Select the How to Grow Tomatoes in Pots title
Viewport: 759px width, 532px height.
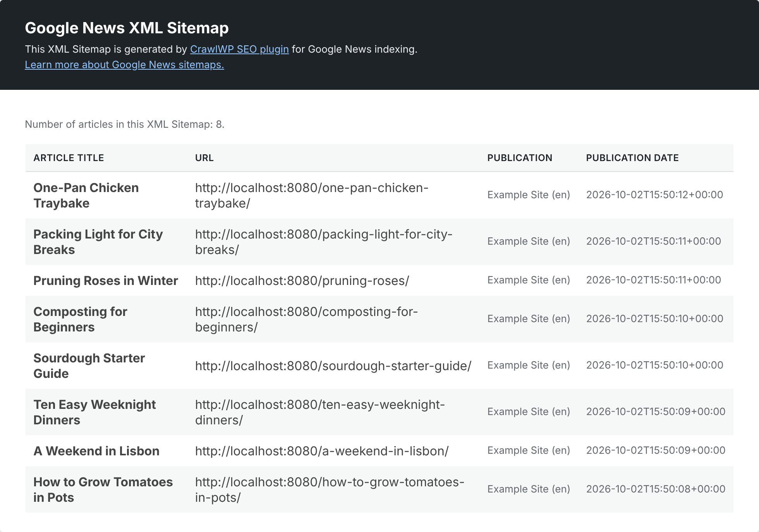pyautogui.click(x=103, y=489)
